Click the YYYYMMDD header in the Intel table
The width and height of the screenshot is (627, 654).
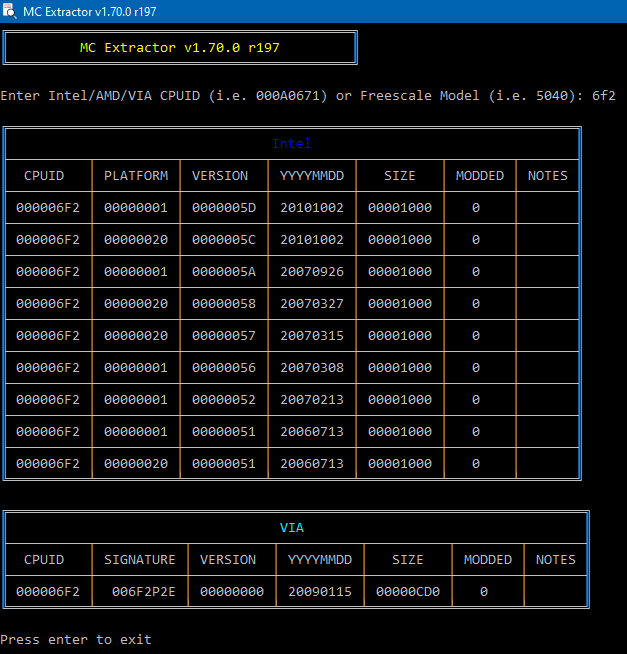click(312, 176)
